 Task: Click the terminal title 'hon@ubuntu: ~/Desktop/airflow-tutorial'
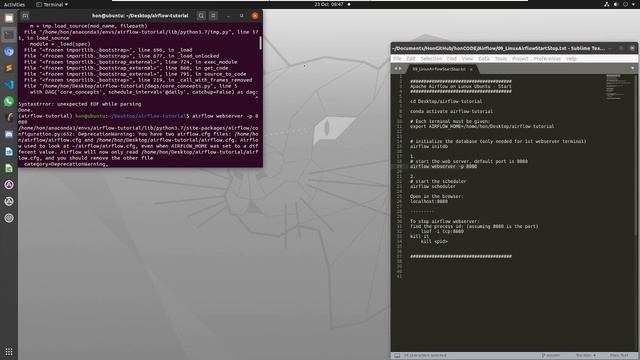[140, 16]
